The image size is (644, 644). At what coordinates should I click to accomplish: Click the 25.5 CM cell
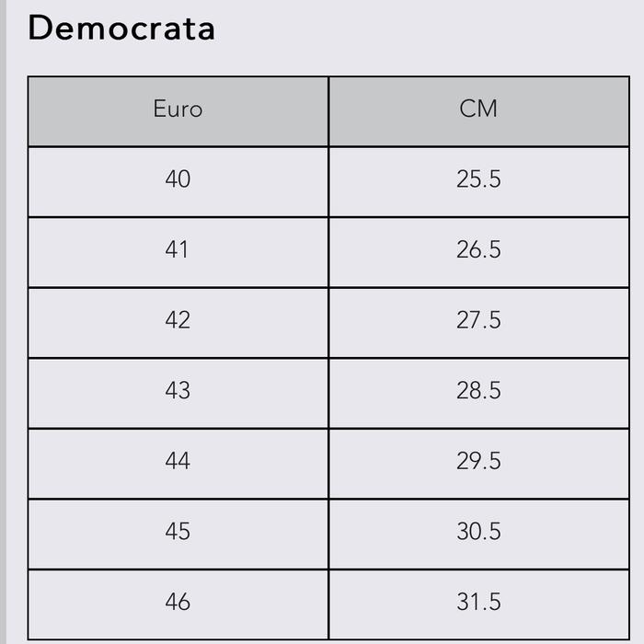(x=478, y=178)
